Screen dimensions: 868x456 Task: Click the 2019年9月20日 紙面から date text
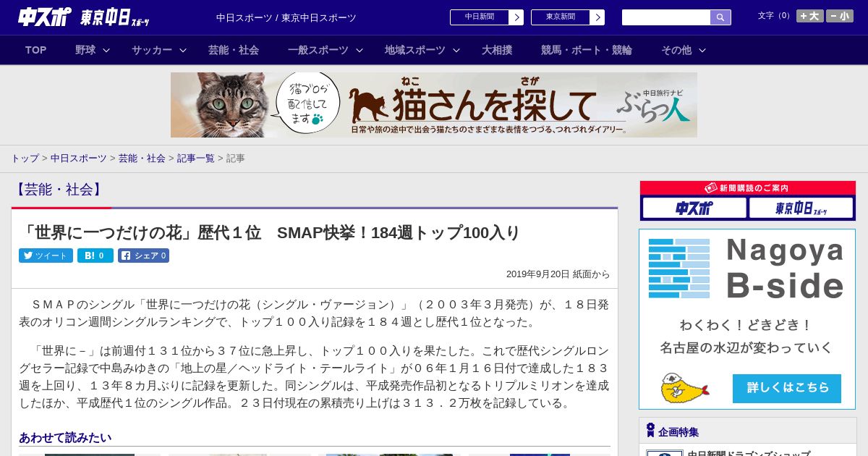[558, 274]
